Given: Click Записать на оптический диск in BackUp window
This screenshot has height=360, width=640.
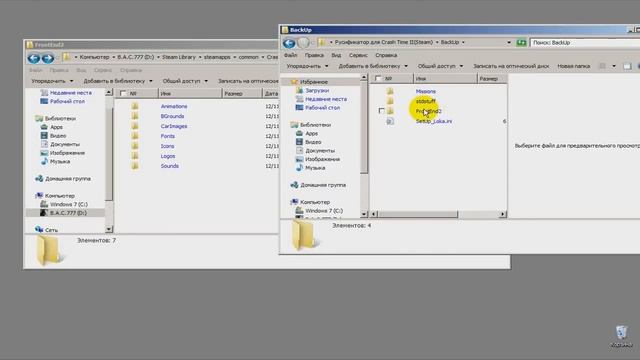Looking at the screenshot, I should point(511,66).
